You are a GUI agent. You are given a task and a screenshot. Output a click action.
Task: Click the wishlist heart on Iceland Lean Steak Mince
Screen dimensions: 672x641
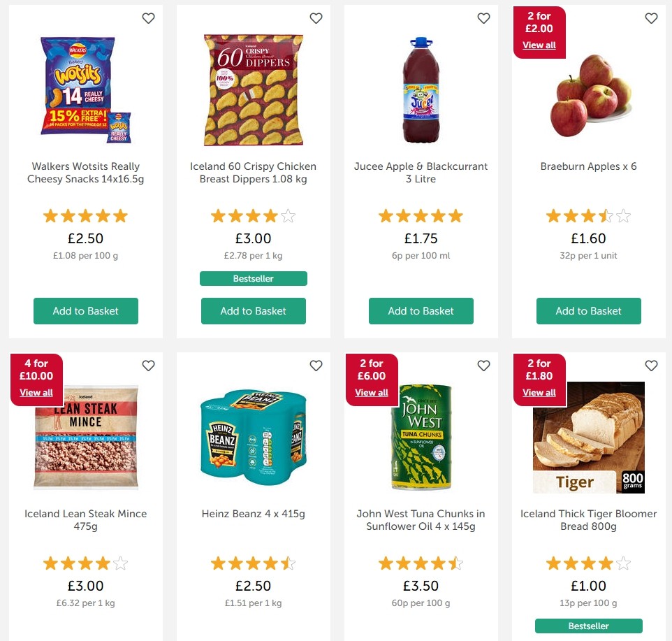pyautogui.click(x=148, y=366)
